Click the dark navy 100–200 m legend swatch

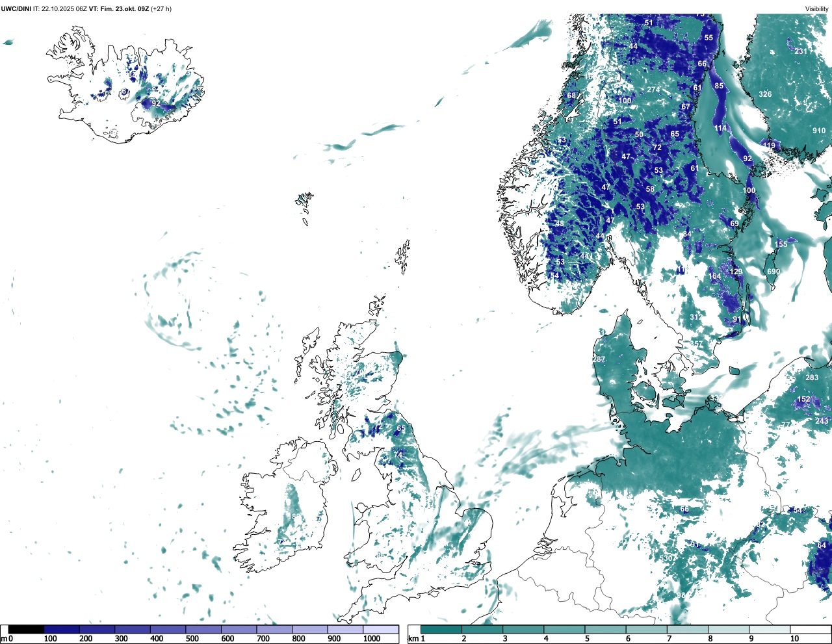click(62, 630)
